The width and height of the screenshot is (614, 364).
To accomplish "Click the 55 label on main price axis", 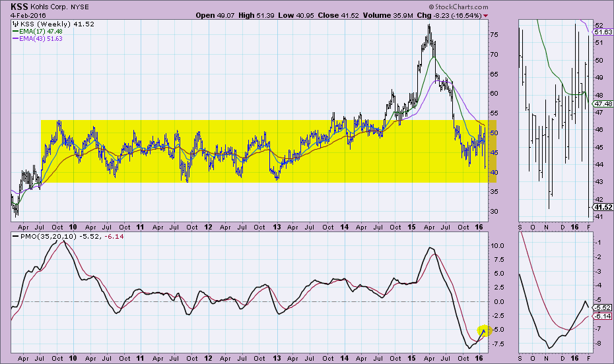I will pyautogui.click(x=495, y=113).
